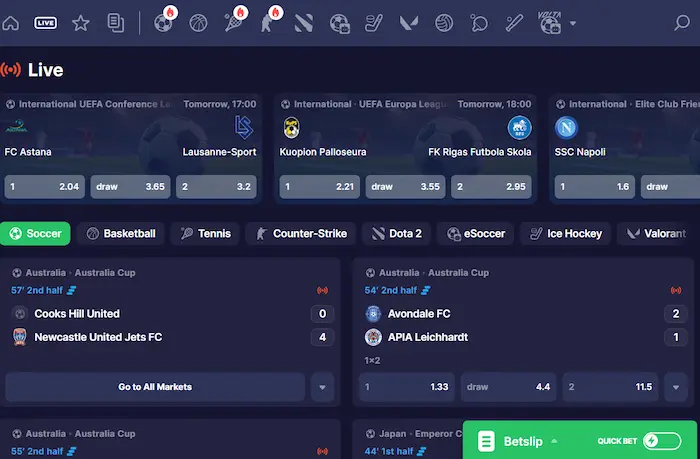Open Japan Emperor Cup league label
Screen dimensions: 700x459
(420, 434)
